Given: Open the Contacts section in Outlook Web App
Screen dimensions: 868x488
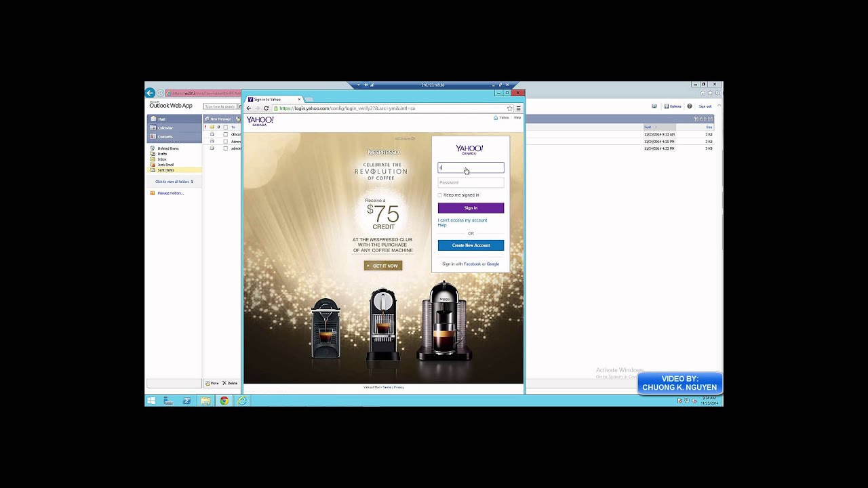Looking at the screenshot, I should pos(174,136).
